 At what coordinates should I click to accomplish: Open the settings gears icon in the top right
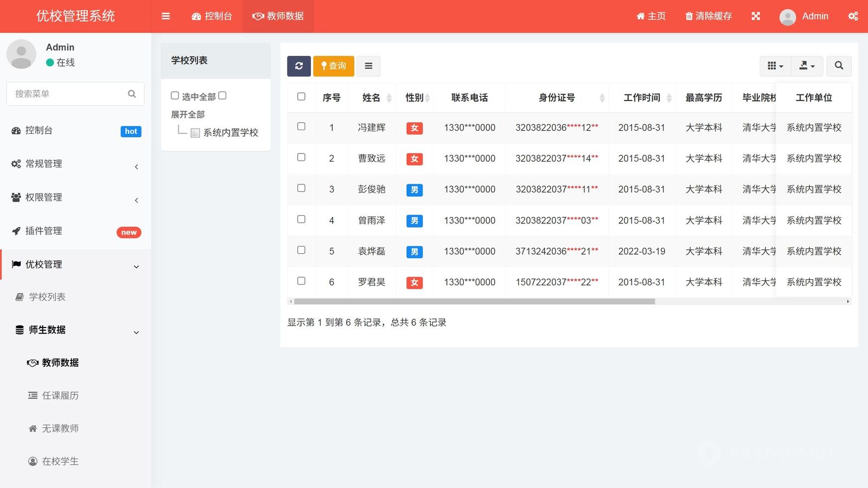(x=853, y=16)
